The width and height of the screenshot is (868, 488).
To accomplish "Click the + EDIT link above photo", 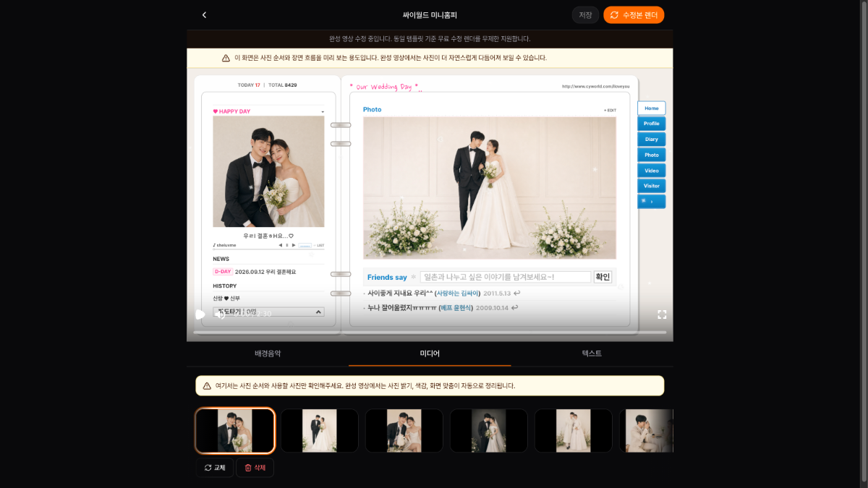I will pyautogui.click(x=610, y=110).
